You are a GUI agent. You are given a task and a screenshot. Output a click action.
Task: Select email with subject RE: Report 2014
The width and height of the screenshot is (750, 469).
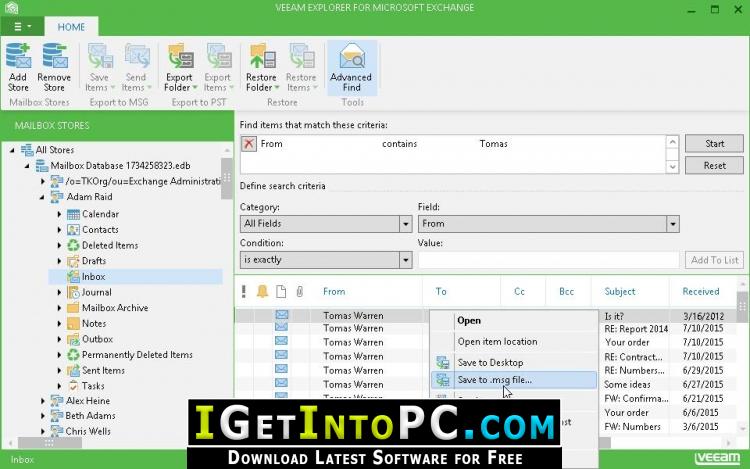click(636, 329)
